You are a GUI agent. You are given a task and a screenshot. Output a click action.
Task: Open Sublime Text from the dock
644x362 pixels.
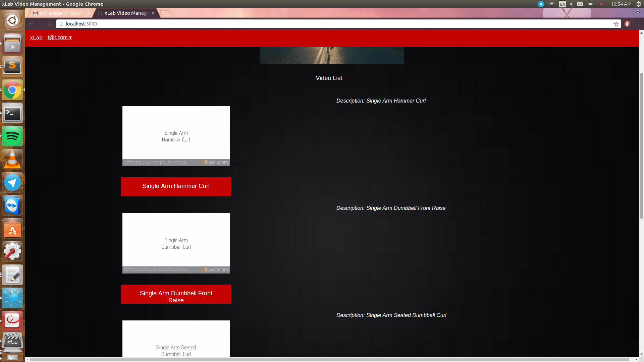[x=12, y=66]
